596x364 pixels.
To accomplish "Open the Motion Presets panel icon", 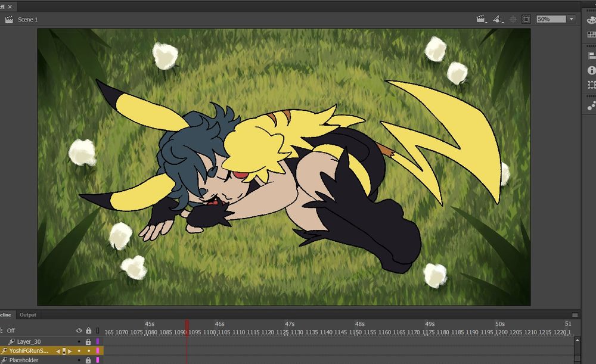I will [591, 105].
